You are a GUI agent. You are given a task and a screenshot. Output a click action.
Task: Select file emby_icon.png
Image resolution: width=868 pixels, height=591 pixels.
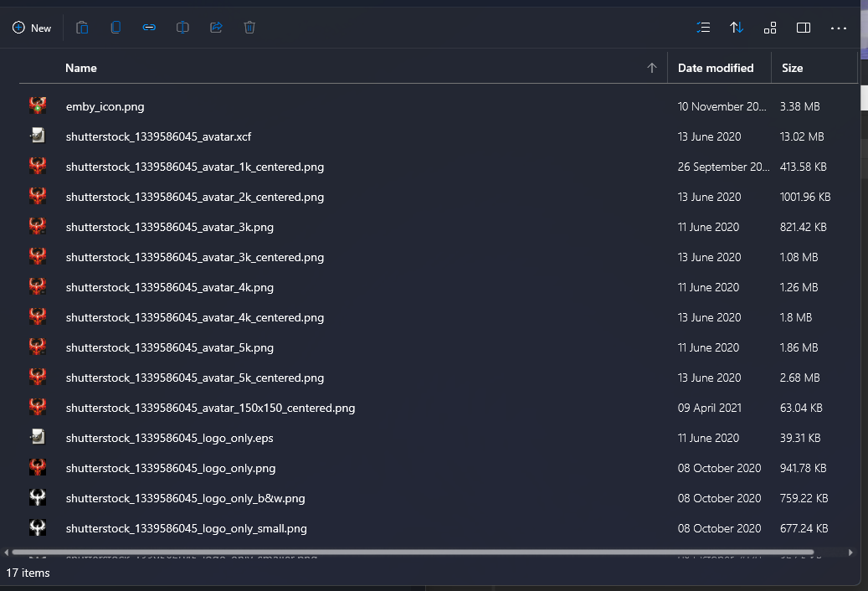click(105, 107)
